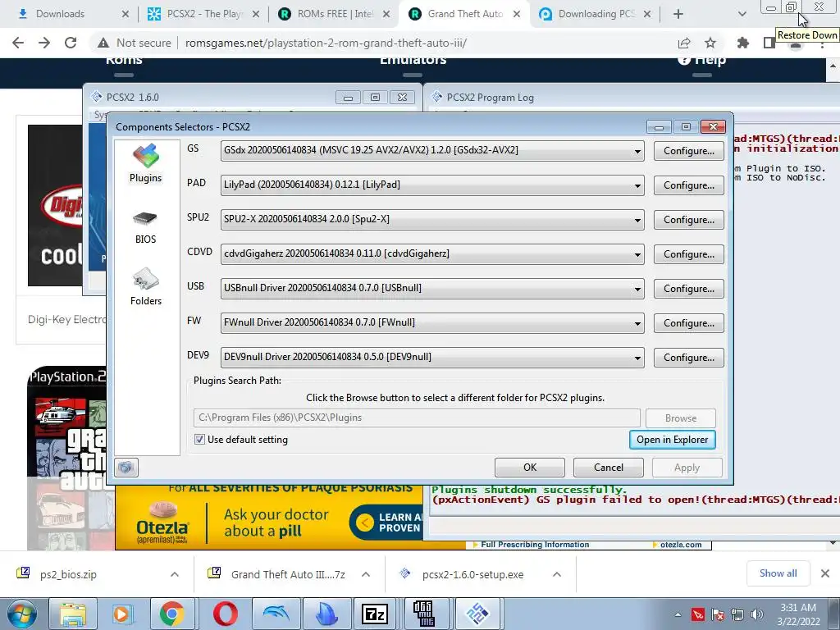Switch to Downloading PCS tab
The image size is (840, 630).
(595, 14)
